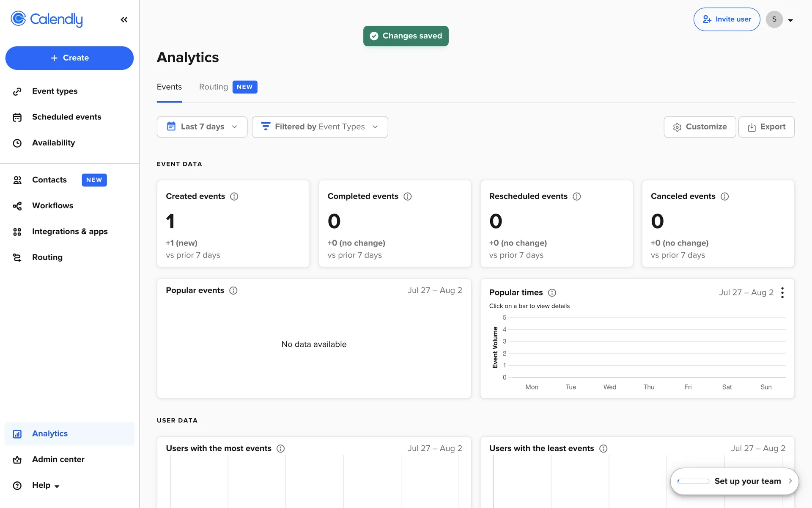Show info for Canceled events
Image resolution: width=812 pixels, height=508 pixels.
[724, 196]
